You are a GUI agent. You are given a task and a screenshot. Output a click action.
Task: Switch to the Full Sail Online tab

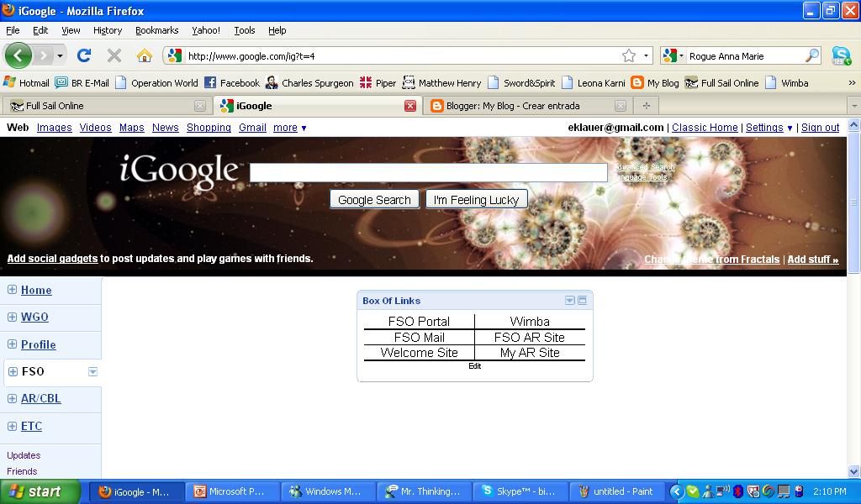pos(107,106)
